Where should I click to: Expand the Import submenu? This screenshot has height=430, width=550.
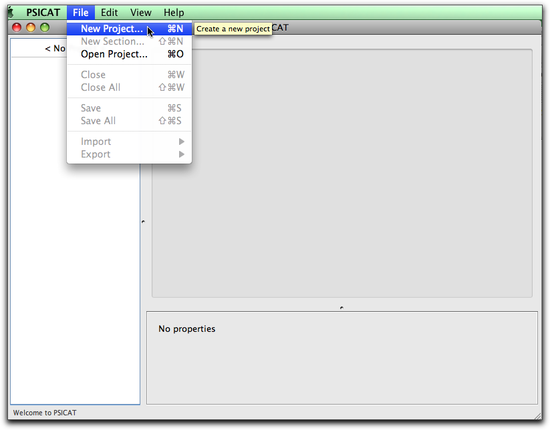click(129, 142)
